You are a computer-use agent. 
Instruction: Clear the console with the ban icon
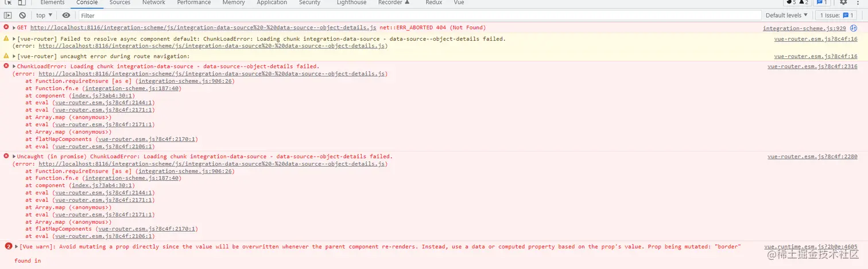22,15
